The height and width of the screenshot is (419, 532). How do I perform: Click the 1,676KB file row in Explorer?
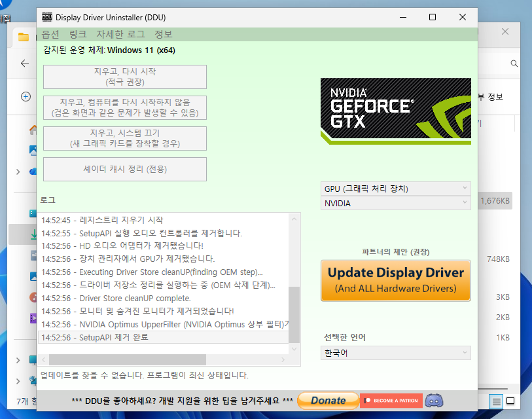coord(495,201)
